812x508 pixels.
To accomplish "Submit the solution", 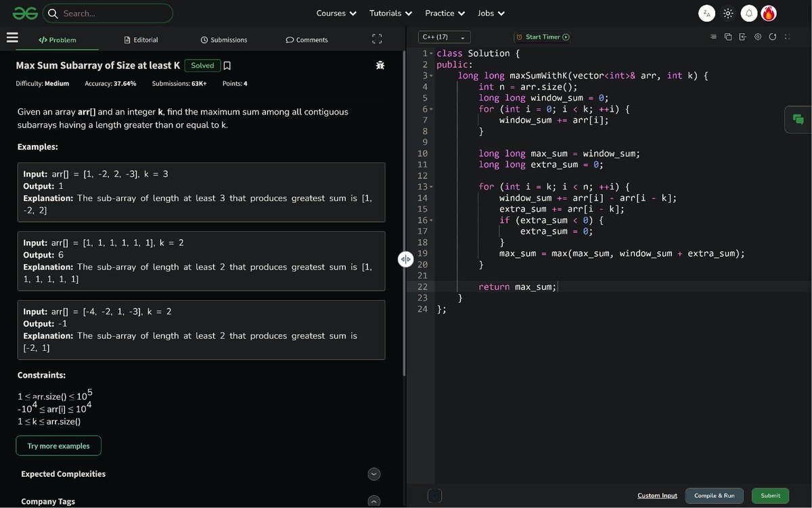I will (770, 496).
